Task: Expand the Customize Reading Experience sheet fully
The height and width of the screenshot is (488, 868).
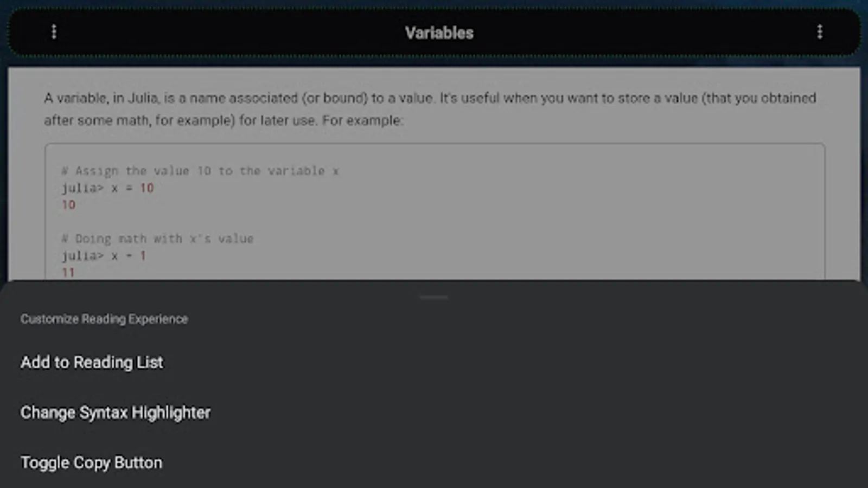Action: coord(433,297)
